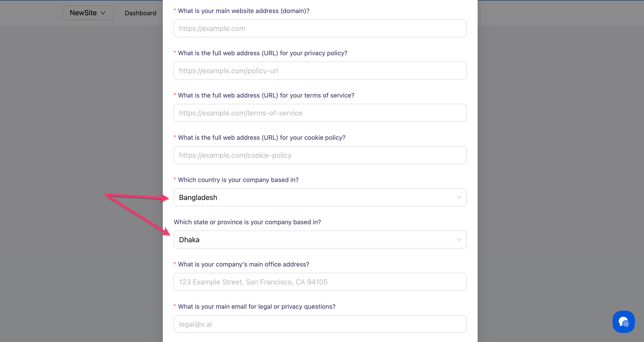Click the legal email input field

320,324
